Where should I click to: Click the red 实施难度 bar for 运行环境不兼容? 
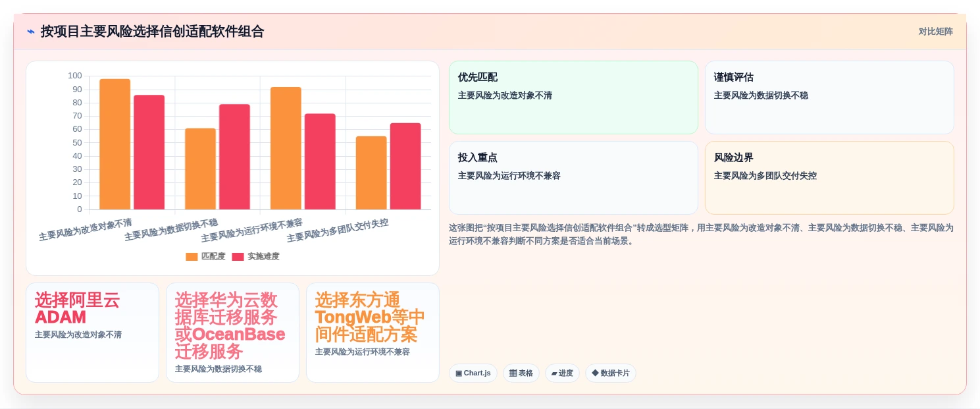click(x=320, y=161)
